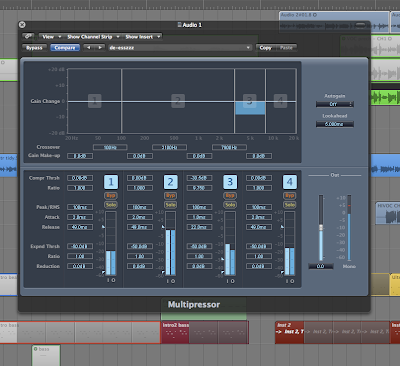
Task: Click band 4 label in gain graph
Action: pos(280,101)
